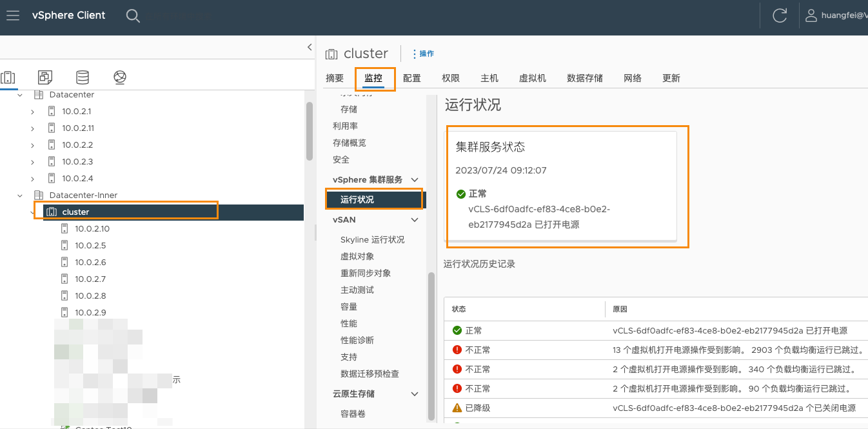This screenshot has height=429, width=868.
Task: Switch to Hosts and Clusters inventory view
Action: pyautogui.click(x=8, y=77)
